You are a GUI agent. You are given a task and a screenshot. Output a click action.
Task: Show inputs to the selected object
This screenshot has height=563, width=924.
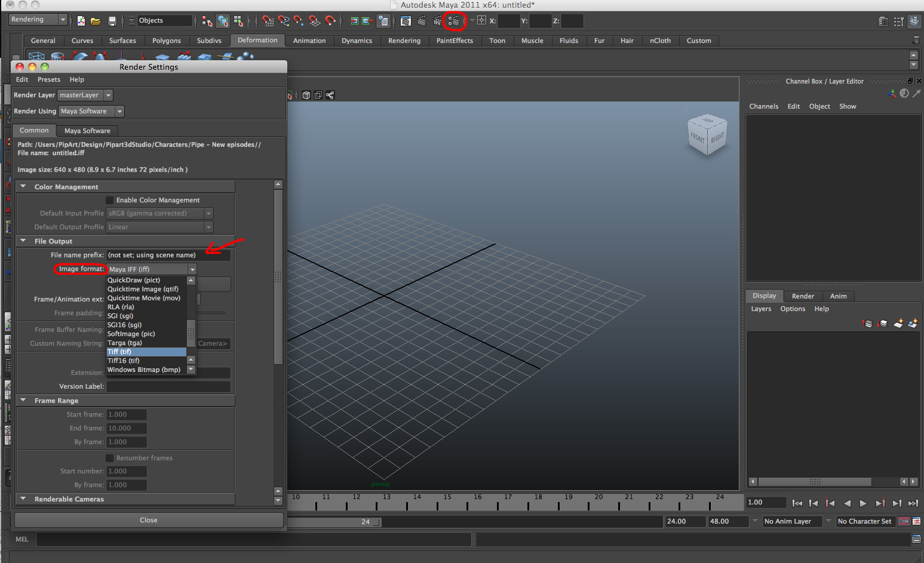(x=354, y=21)
